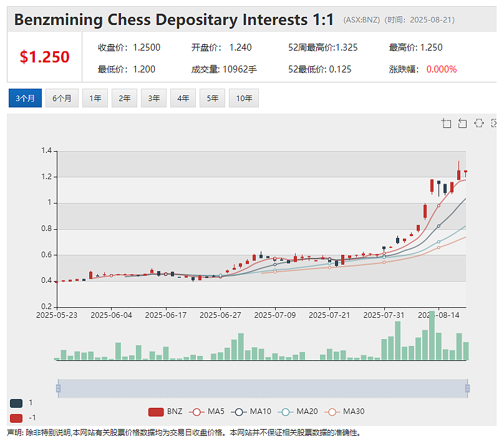Select the 3个月 time range tab
The image size is (504, 439).
coord(25,98)
